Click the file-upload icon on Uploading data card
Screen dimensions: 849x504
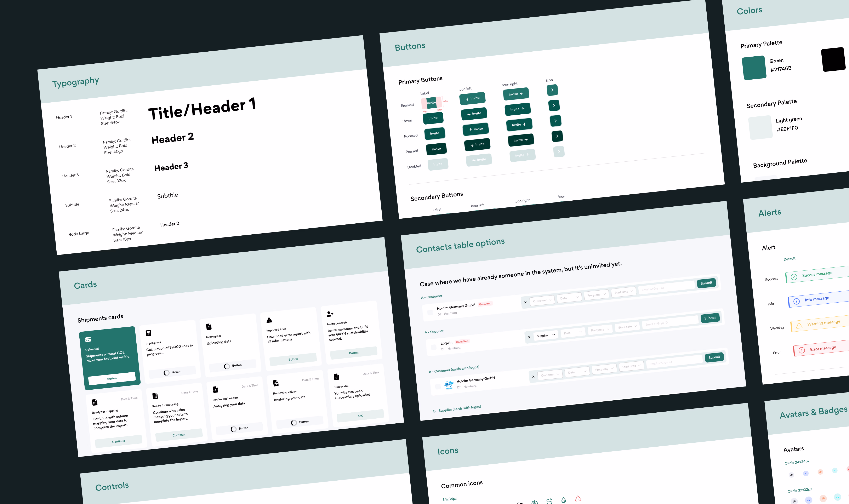coord(209,327)
